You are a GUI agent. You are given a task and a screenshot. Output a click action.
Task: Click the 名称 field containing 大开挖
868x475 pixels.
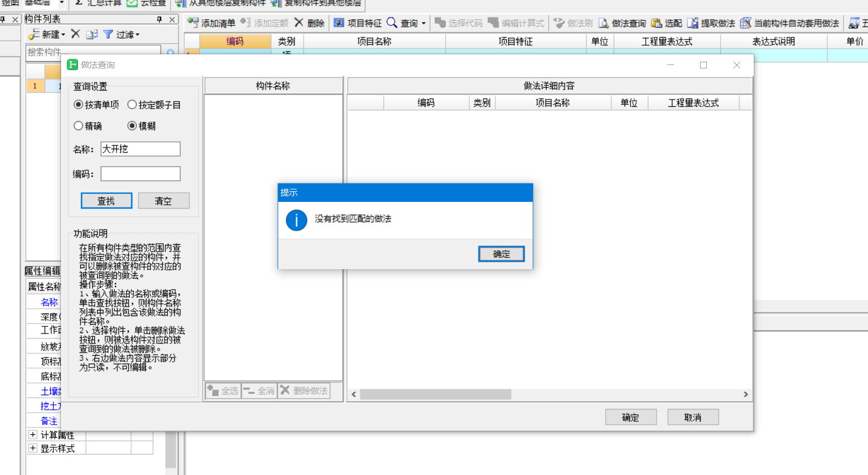coord(140,149)
